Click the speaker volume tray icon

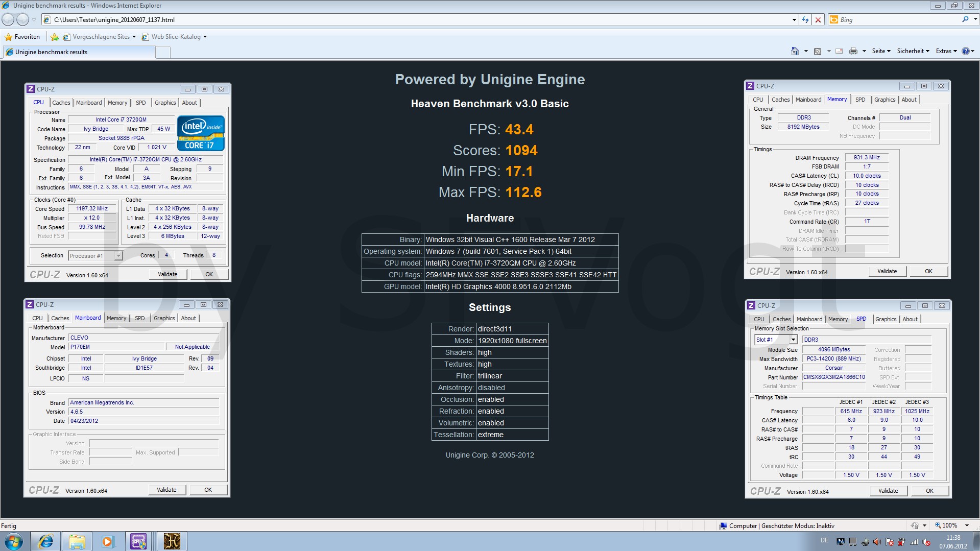point(876,542)
